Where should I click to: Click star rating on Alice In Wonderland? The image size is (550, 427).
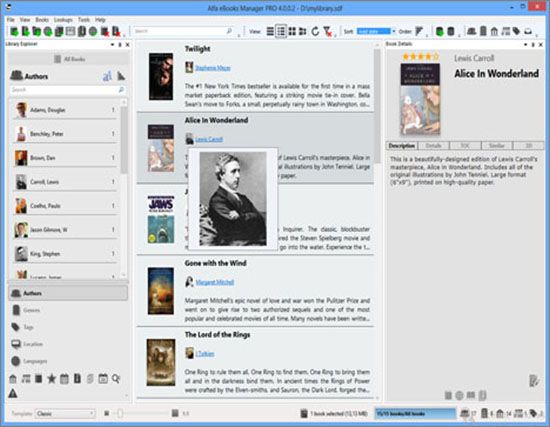tap(420, 56)
